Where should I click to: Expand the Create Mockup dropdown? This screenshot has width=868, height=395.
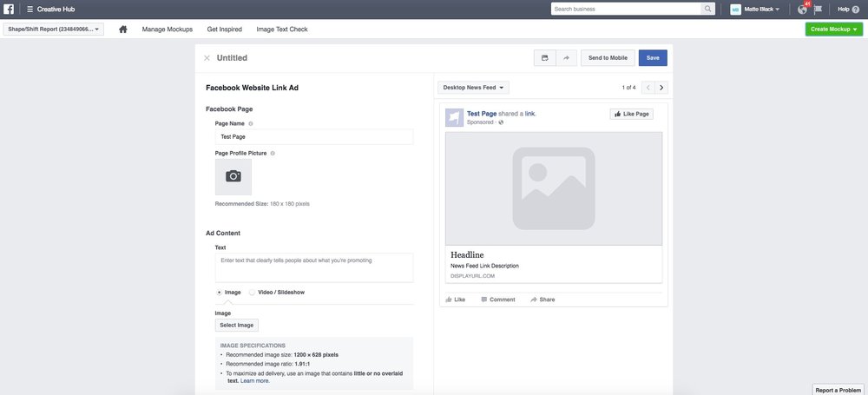[x=833, y=30]
